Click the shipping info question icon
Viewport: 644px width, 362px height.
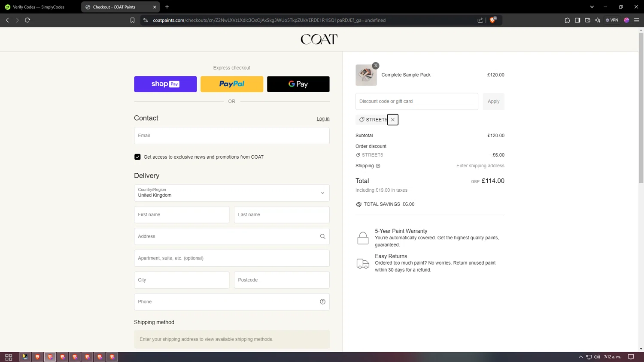point(378,166)
